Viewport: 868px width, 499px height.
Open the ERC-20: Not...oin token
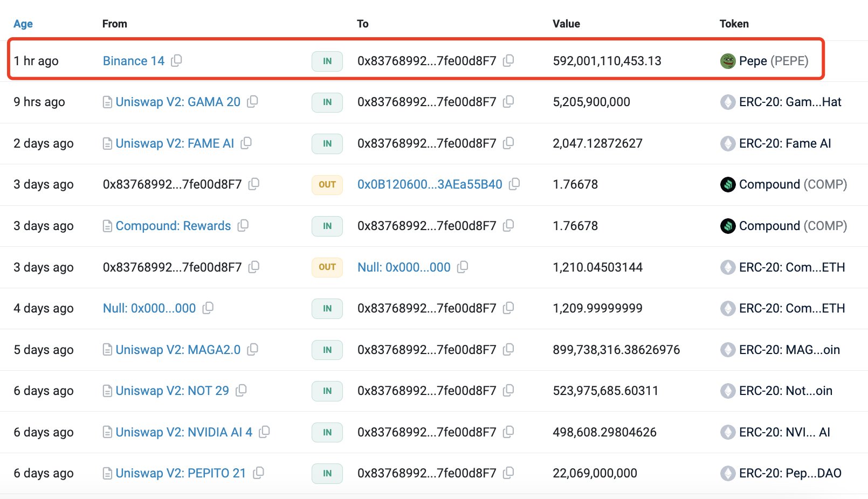(x=786, y=391)
